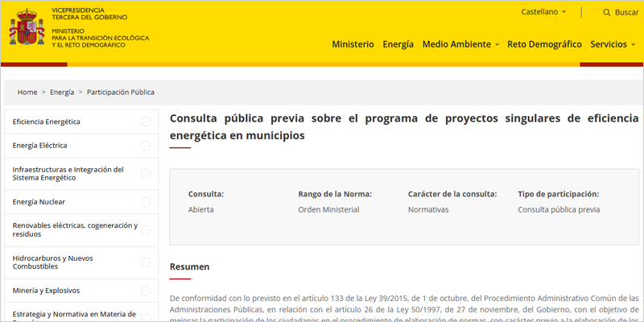Go to Home in the breadcrumb
Screen dimensions: 644x322
tap(27, 93)
